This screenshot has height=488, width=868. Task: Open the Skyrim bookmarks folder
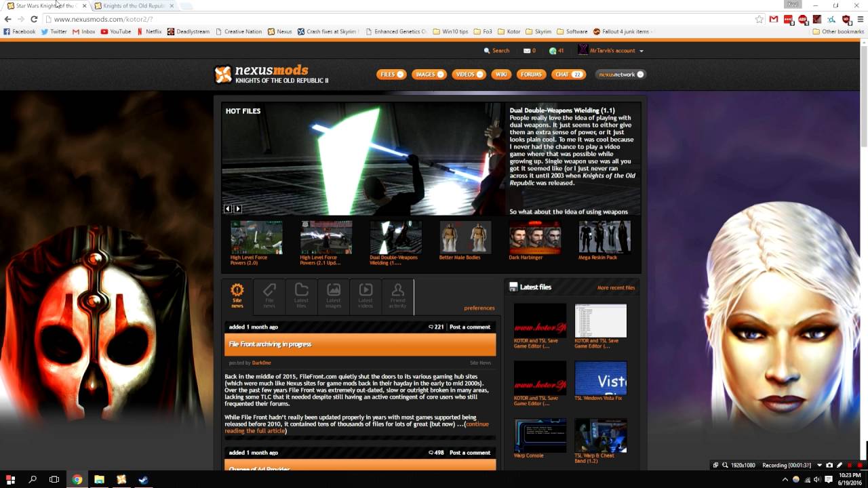point(538,31)
